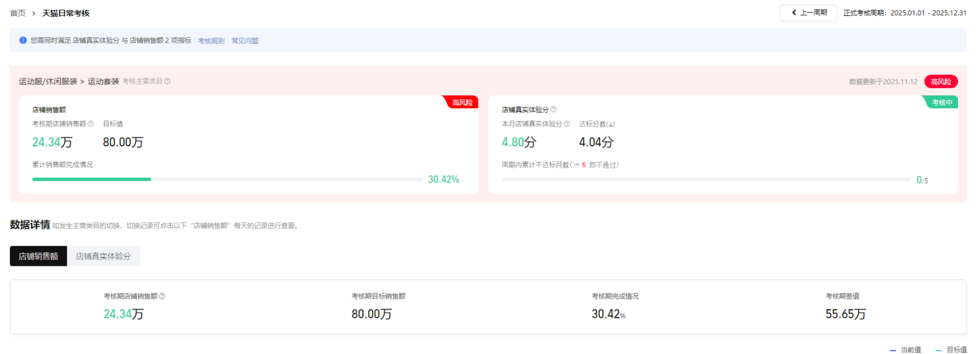Click the 天猫日常考核 breadcrumb

[x=66, y=13]
